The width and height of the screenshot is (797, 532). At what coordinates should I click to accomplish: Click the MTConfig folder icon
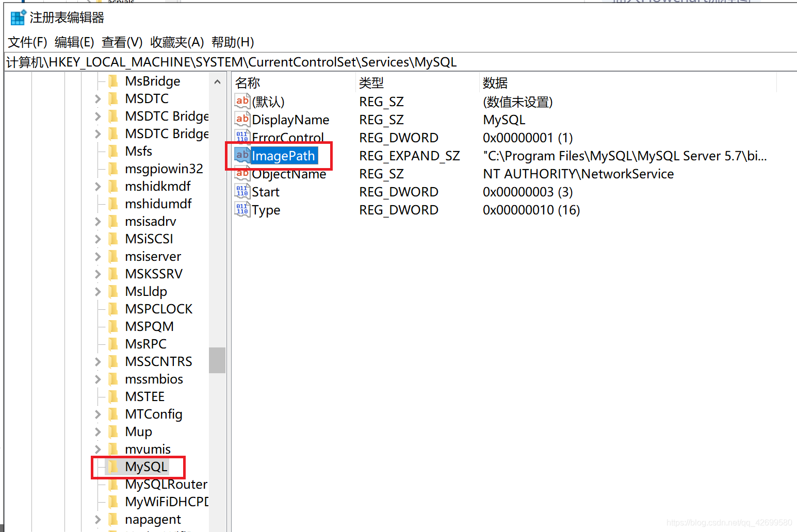113,414
